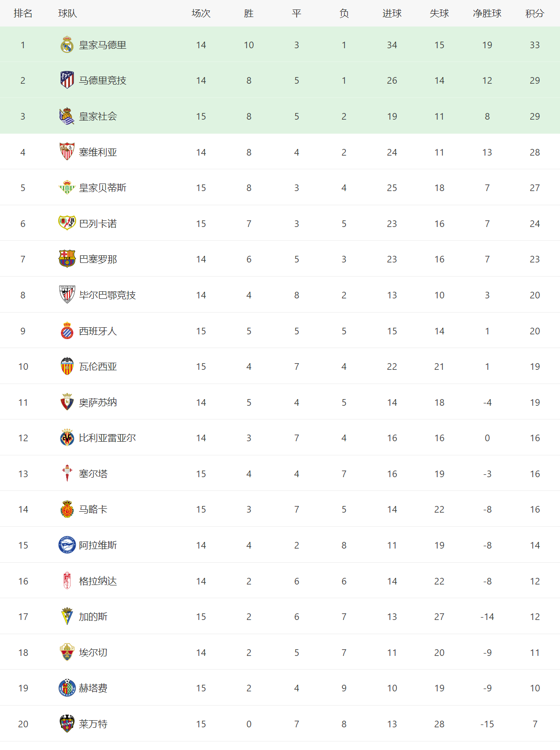Click the Real Betis green badge
Image resolution: width=560 pixels, height=750 pixels.
67,188
